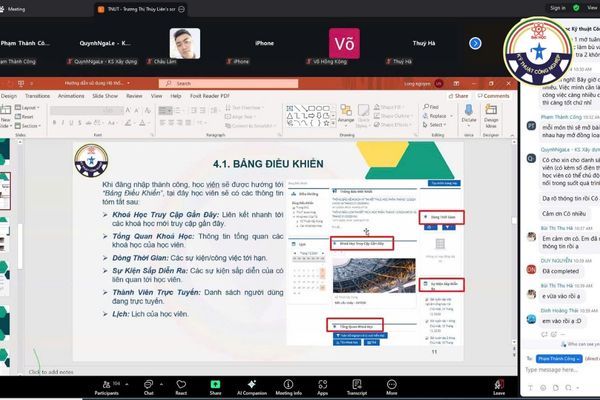Toggle Strikethrough formatting

tap(88, 123)
